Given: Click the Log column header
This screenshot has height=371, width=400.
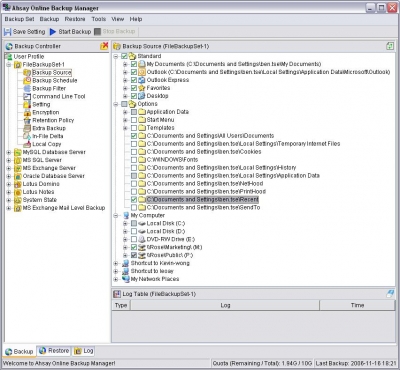Looking at the screenshot, I should 225,305.
